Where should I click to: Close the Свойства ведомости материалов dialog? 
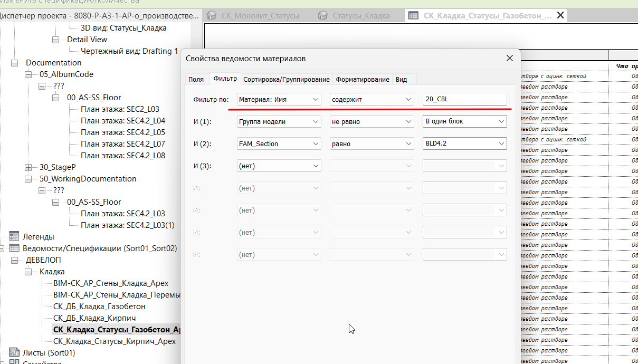(x=509, y=59)
